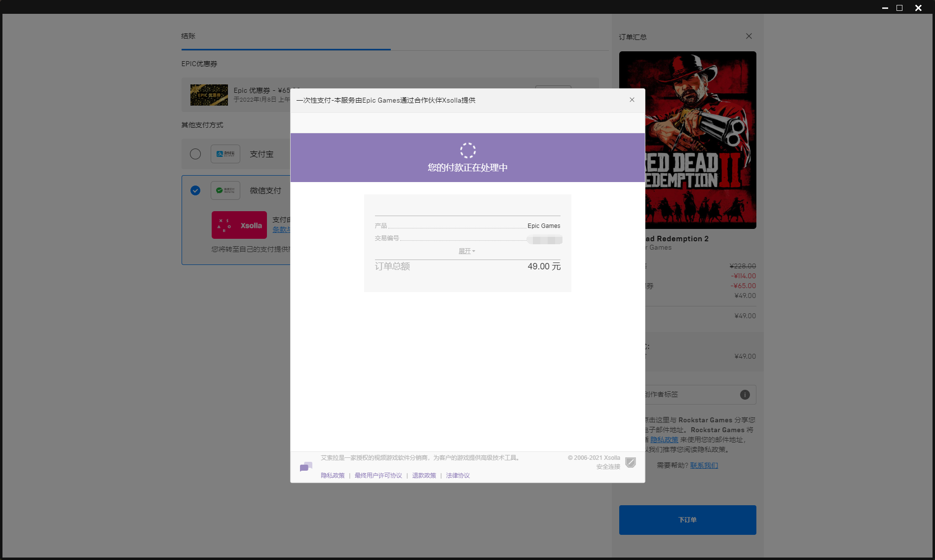Click the EPIC优惠券 heading

pyautogui.click(x=199, y=64)
